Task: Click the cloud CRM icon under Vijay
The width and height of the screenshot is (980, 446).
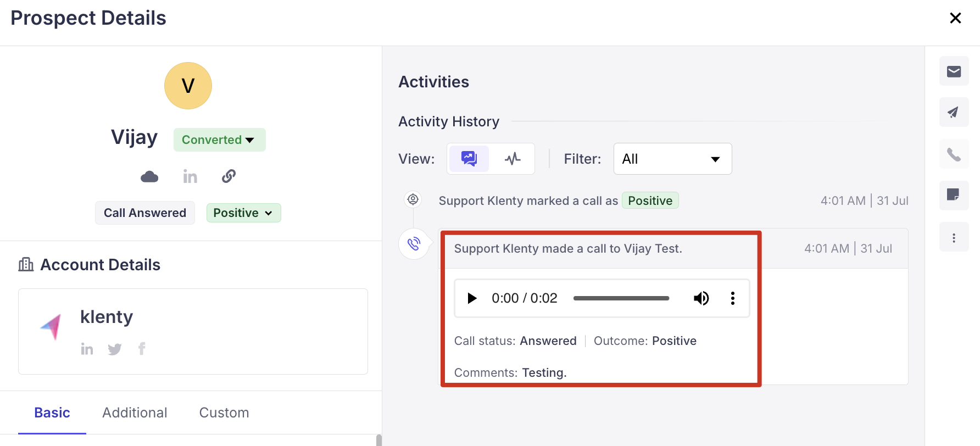Action: click(x=149, y=176)
